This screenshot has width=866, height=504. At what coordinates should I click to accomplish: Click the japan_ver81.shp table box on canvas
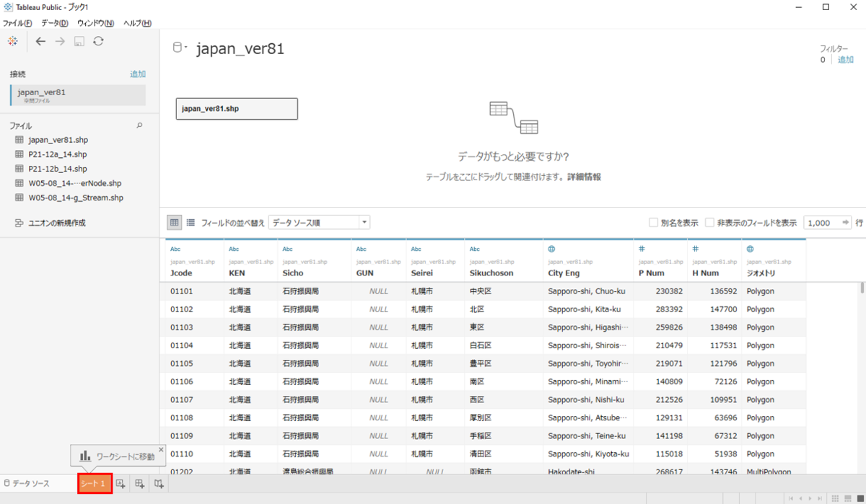pyautogui.click(x=237, y=109)
